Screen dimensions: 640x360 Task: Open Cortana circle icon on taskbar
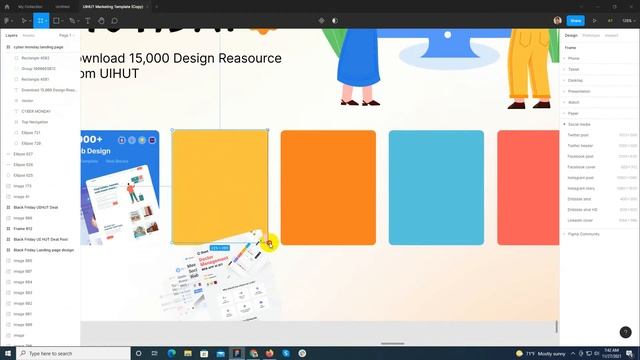point(138,353)
